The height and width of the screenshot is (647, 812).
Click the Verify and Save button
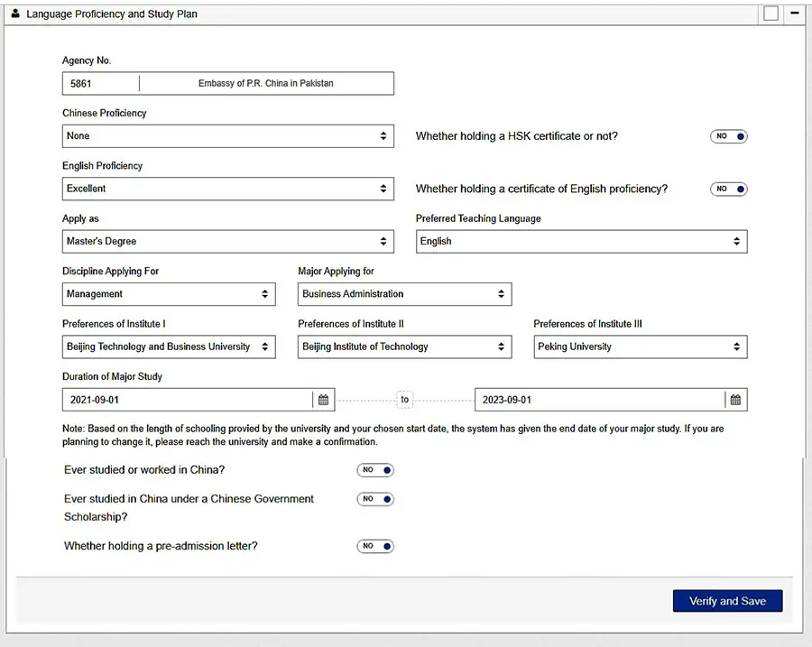(727, 601)
